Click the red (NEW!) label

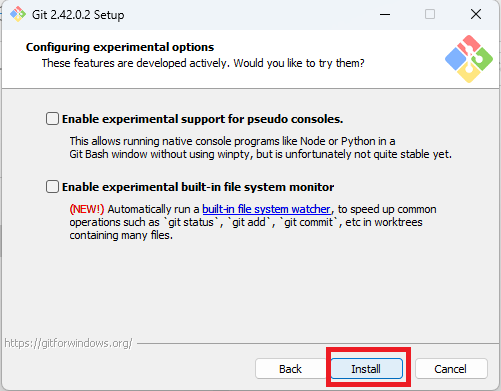[87, 209]
